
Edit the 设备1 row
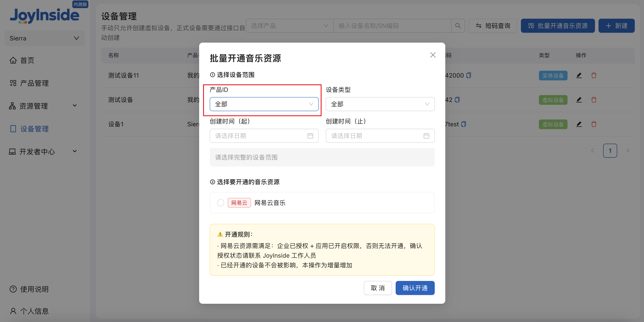tap(579, 124)
